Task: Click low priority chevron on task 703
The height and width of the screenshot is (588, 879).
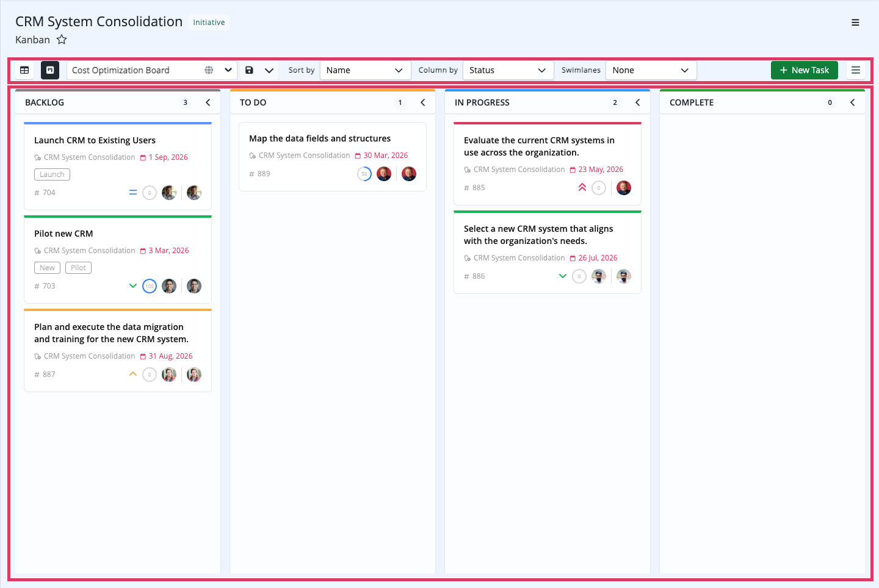Action: tap(133, 285)
